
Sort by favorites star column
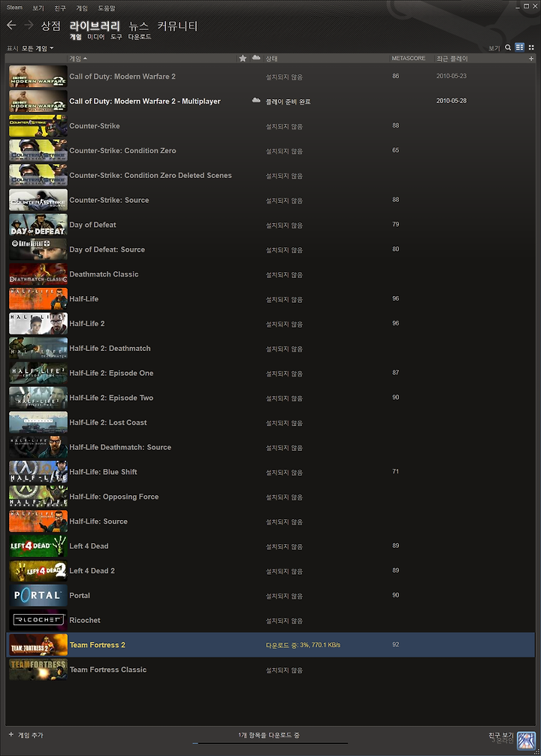(243, 59)
